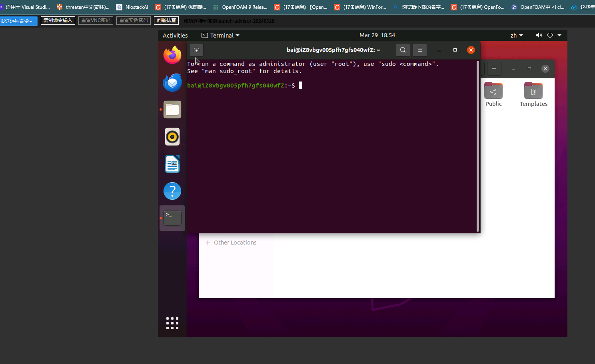Select Other Locations in the sidebar
The image size is (595, 364).
[235, 243]
